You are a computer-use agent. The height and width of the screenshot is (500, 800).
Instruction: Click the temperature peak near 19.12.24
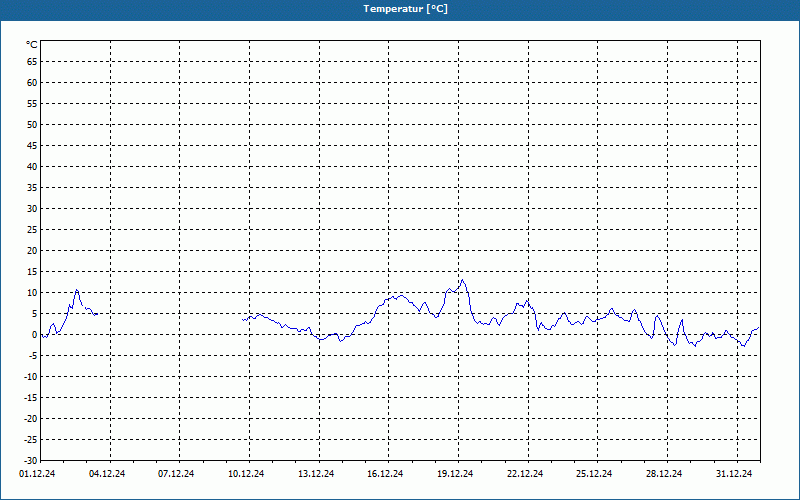(x=463, y=280)
